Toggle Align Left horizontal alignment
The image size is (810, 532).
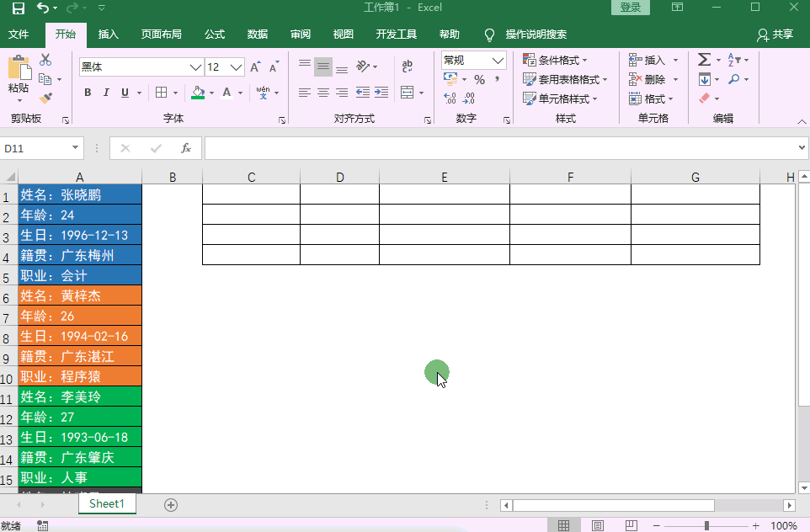coord(305,93)
